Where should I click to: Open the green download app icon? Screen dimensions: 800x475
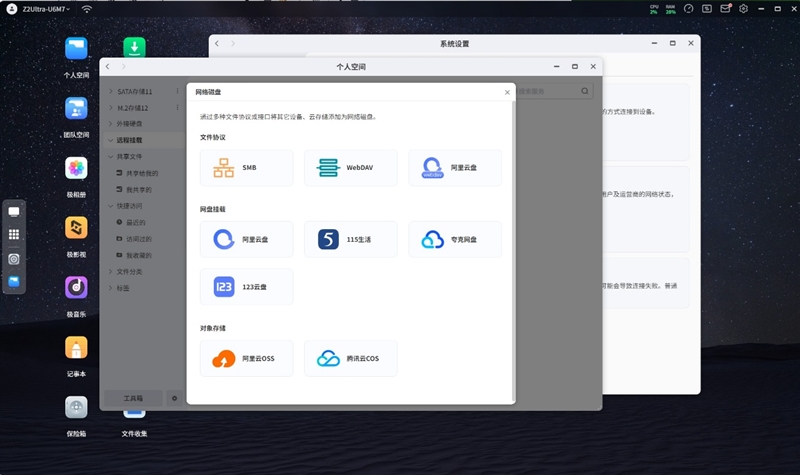(134, 47)
